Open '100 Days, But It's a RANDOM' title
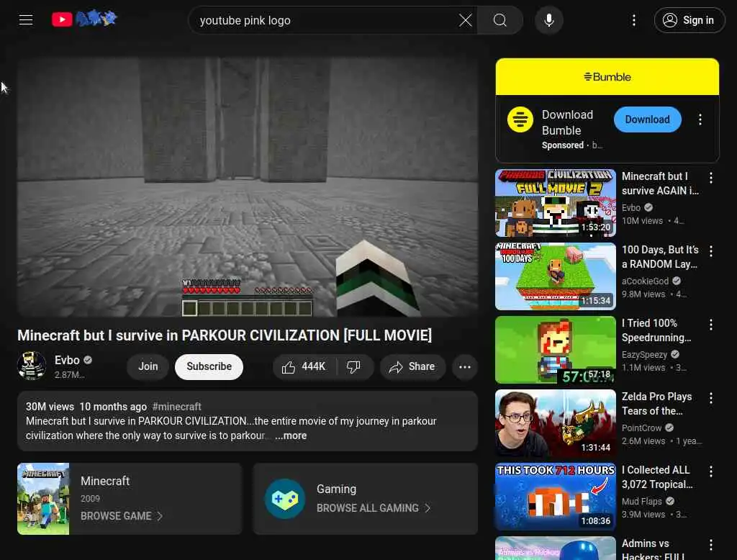This screenshot has height=560, width=737. pyautogui.click(x=660, y=257)
